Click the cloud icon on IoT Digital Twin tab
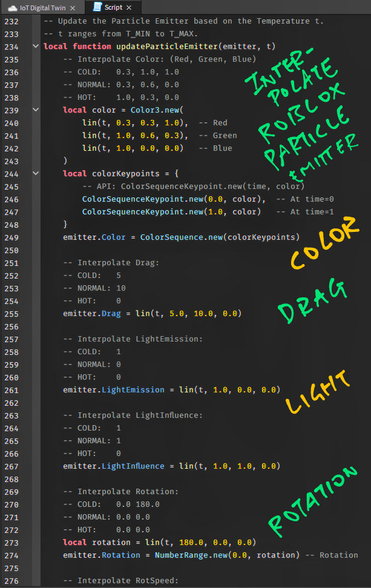This screenshot has width=371, height=588. [12, 8]
